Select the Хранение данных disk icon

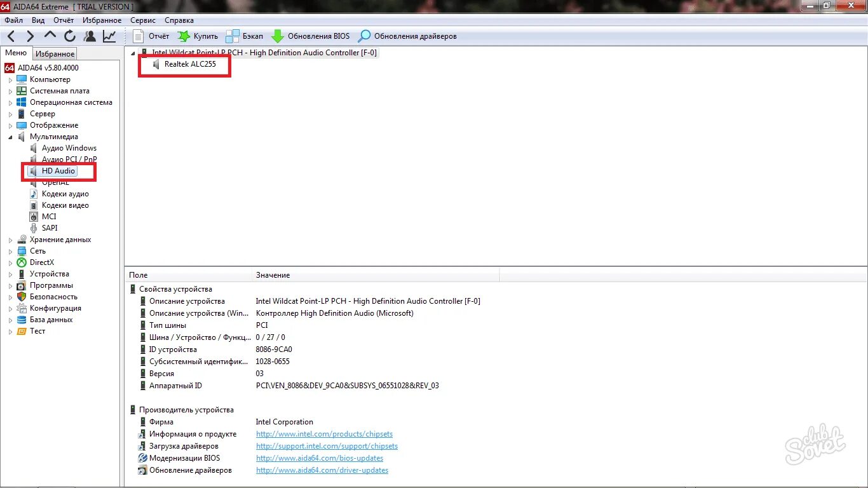(x=22, y=240)
